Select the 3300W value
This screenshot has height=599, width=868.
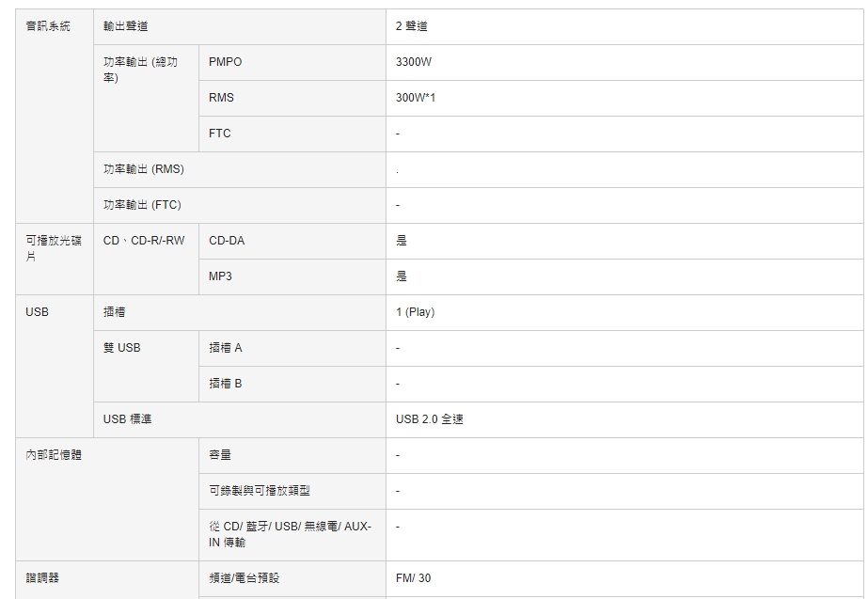(x=414, y=62)
